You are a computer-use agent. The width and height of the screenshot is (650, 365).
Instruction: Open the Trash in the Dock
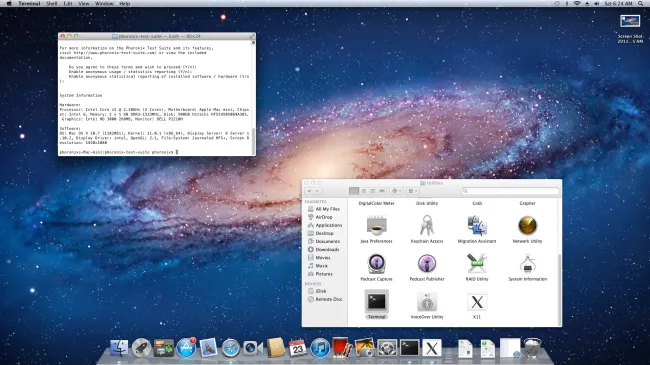[533, 348]
